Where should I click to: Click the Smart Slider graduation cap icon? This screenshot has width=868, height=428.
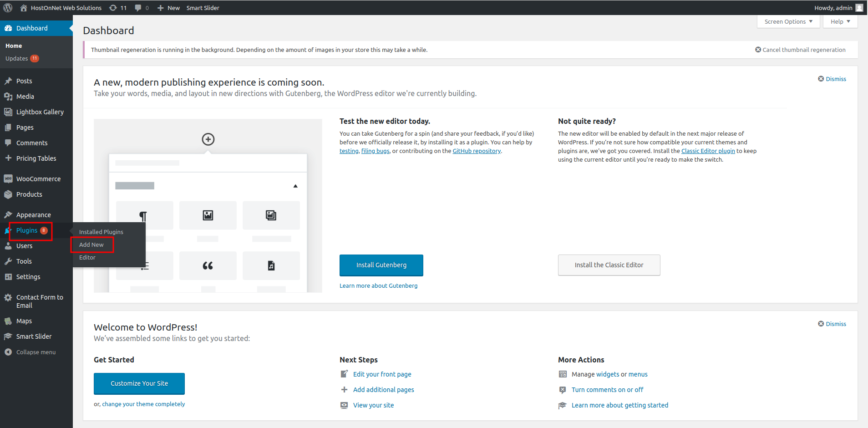(x=8, y=336)
